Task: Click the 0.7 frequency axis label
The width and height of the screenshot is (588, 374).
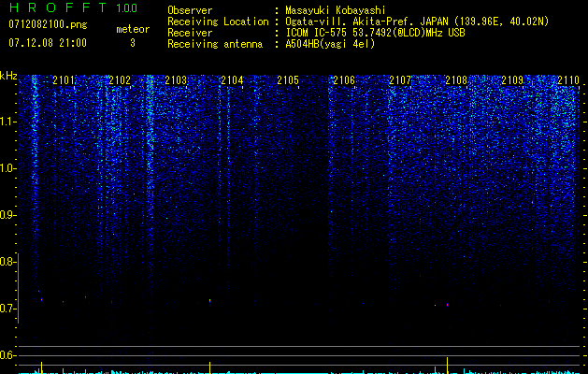Action: point(7,309)
